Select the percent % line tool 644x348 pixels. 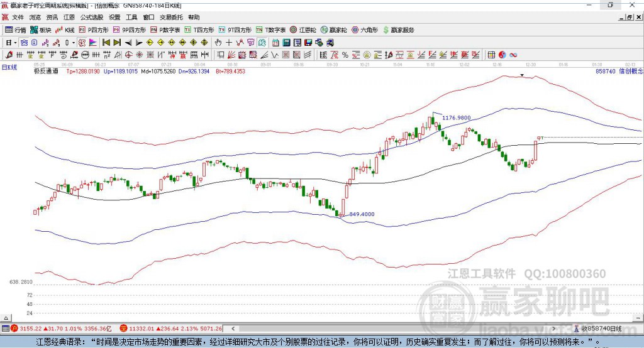(x=345, y=55)
